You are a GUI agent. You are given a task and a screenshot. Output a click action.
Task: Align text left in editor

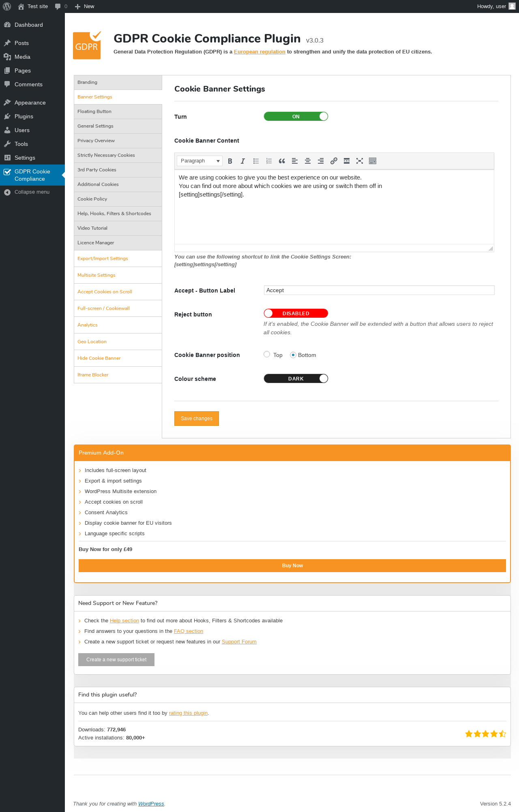click(x=295, y=161)
